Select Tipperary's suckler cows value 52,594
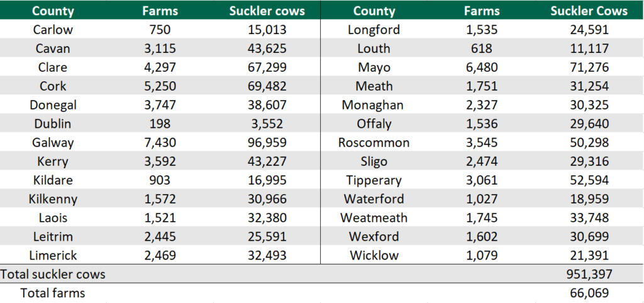This screenshot has height=303, width=644. pyautogui.click(x=587, y=180)
